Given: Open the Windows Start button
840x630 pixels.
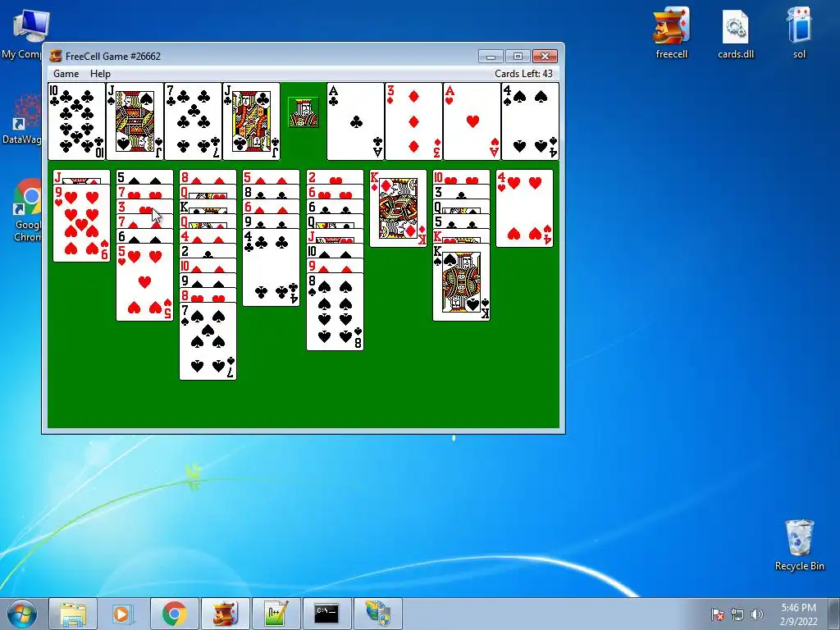Looking at the screenshot, I should click(x=22, y=614).
